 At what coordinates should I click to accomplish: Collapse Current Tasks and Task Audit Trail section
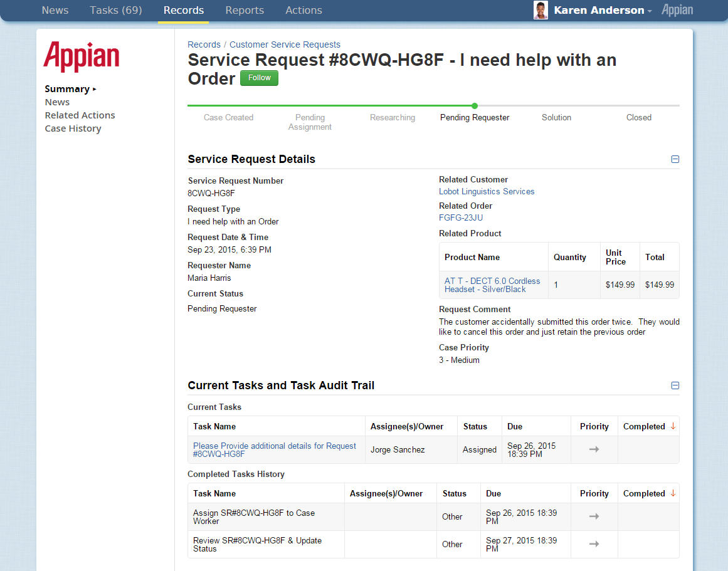(675, 385)
